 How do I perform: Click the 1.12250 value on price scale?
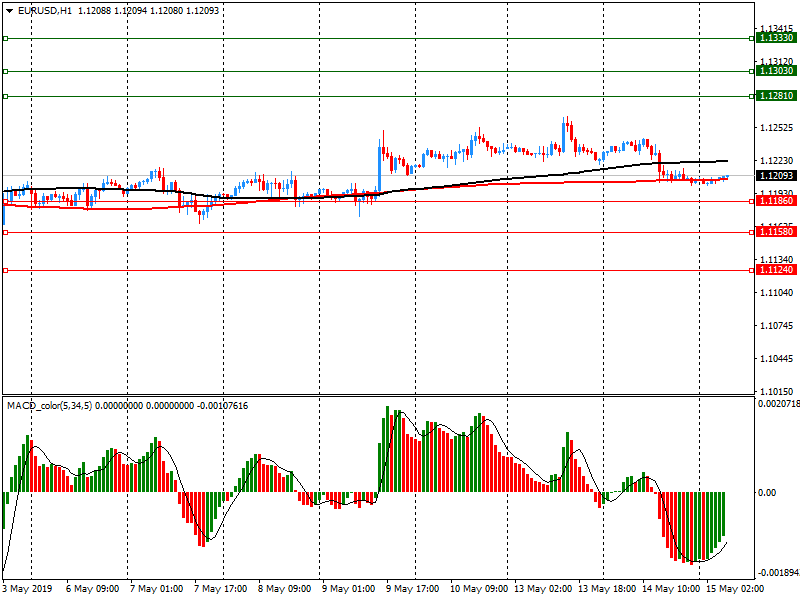(776, 128)
